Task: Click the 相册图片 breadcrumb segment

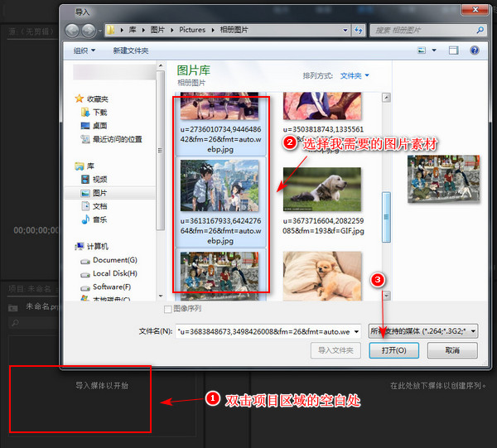Action: 234,30
